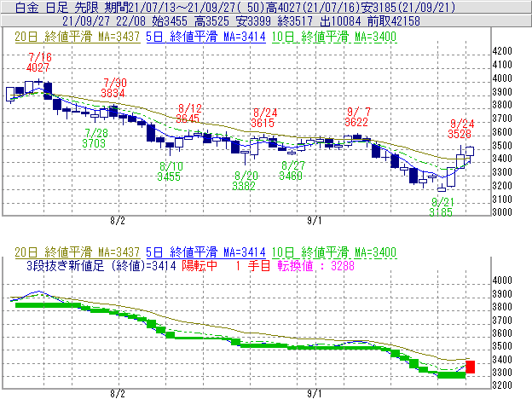Click the 10日 終値平滑 MA=3400 label in lower chart
532x405 pixels.
tap(334, 252)
